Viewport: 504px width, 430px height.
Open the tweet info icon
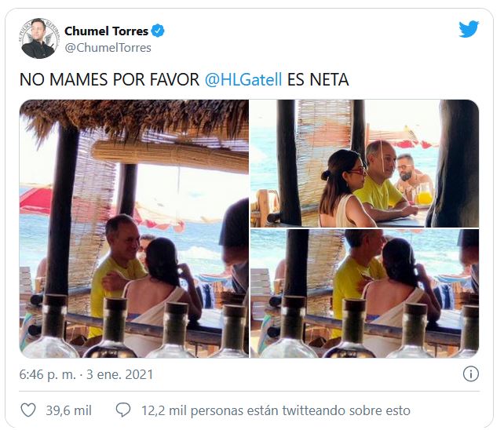[471, 374]
